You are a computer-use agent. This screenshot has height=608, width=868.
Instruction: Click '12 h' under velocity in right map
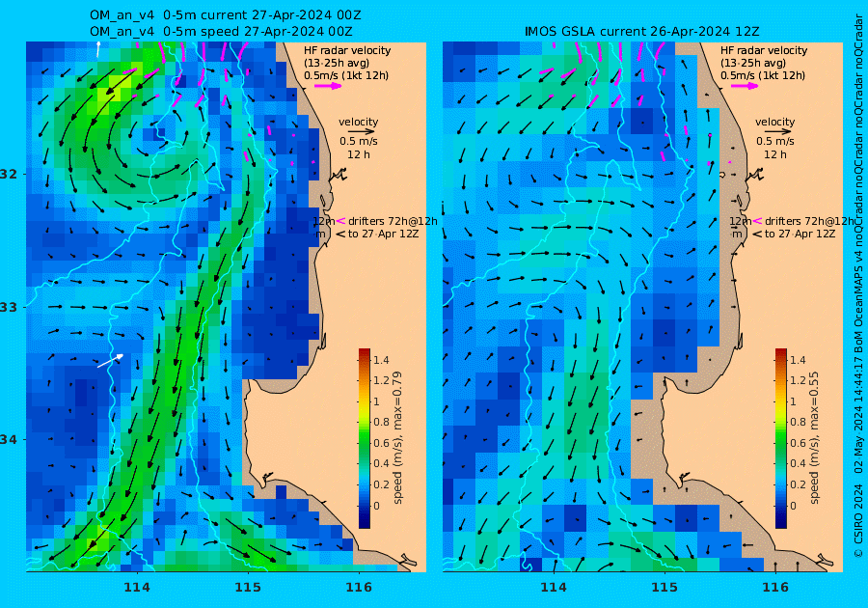pos(775,154)
